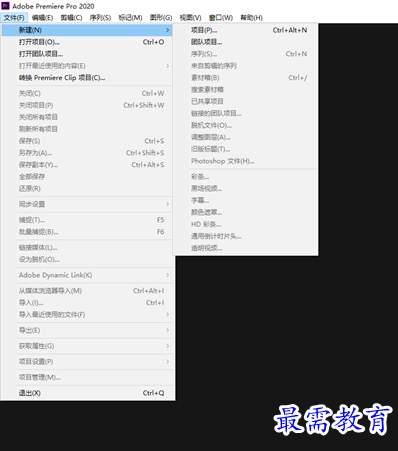This screenshot has width=398, height=451.
Task: Select 字幕... in the submenu
Action: [245, 201]
